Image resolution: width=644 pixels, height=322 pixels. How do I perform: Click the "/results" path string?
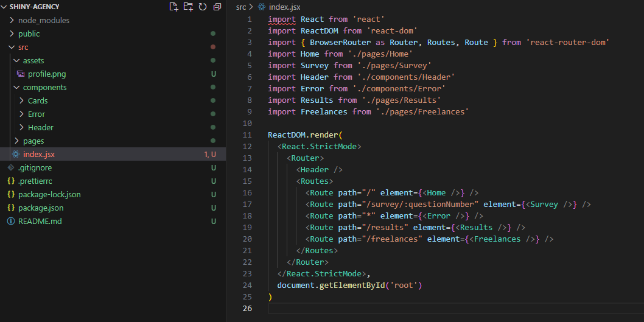[385, 227]
